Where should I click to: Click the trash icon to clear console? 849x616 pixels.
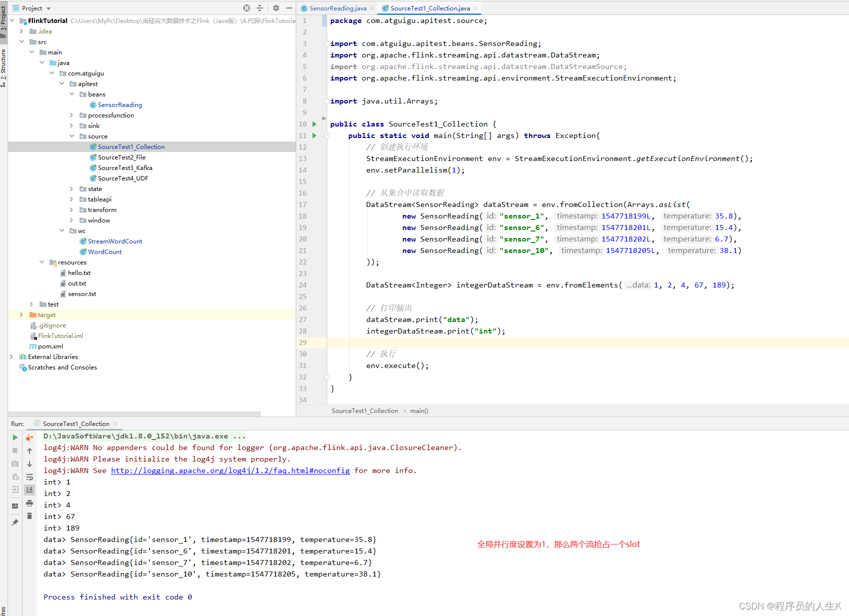click(30, 516)
